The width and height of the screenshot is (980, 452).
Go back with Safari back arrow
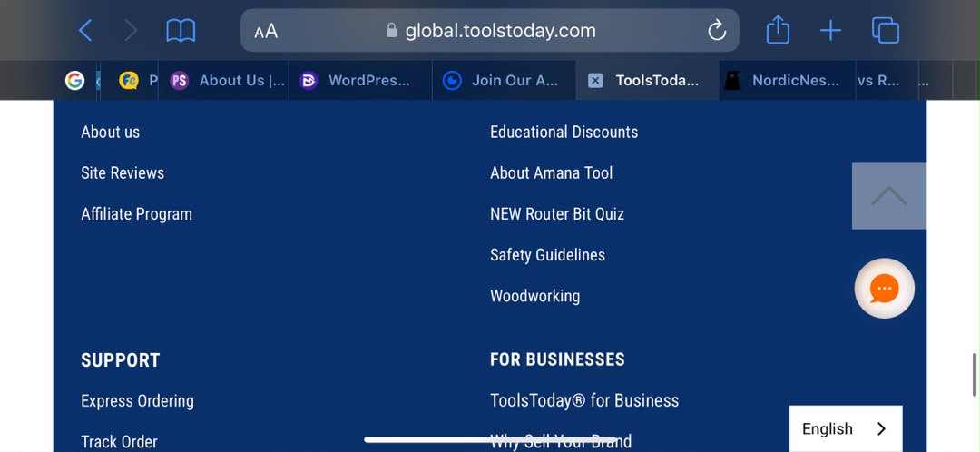[85, 30]
